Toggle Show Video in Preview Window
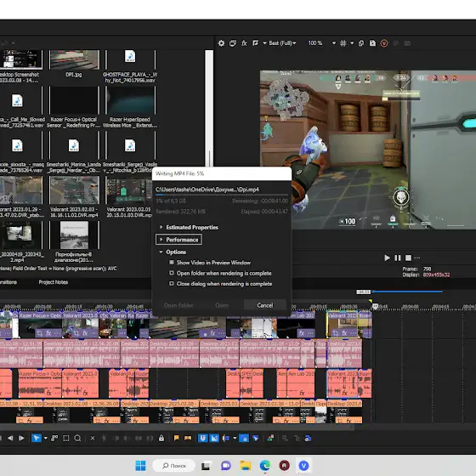 coord(172,263)
